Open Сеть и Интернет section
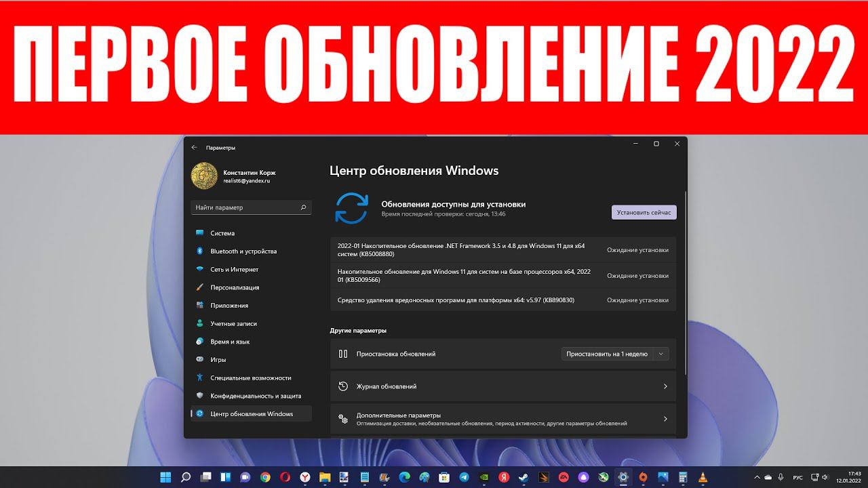Screen dimensions: 868x488 [x=252, y=269]
